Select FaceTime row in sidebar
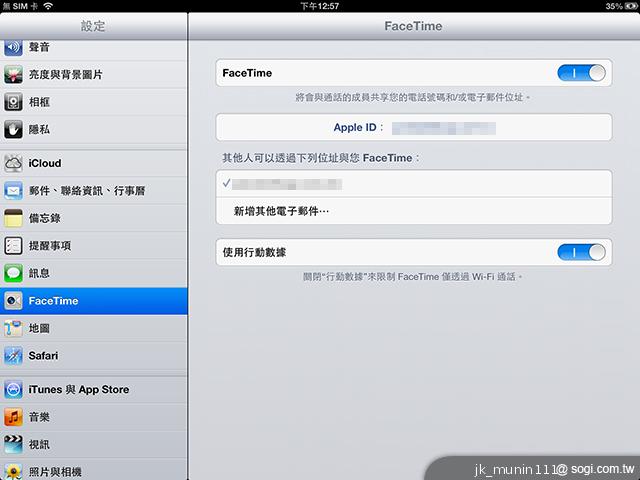640x480 pixels. pyautogui.click(x=94, y=301)
